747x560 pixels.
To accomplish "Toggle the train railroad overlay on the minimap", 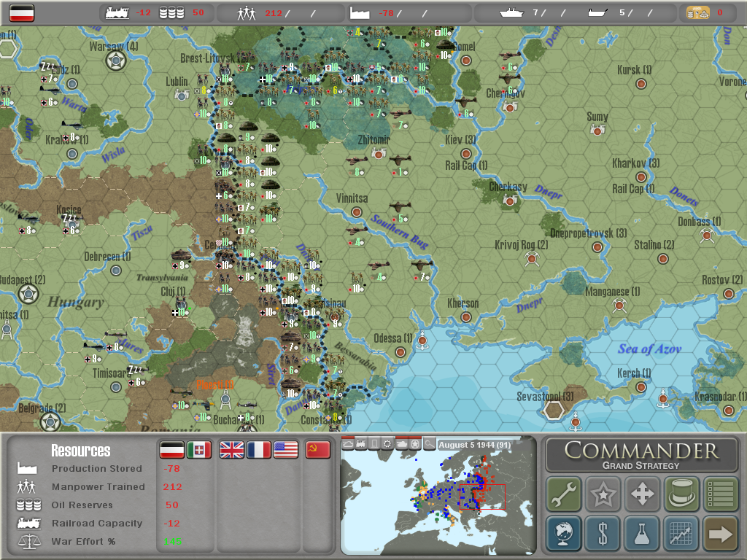I will [x=361, y=444].
